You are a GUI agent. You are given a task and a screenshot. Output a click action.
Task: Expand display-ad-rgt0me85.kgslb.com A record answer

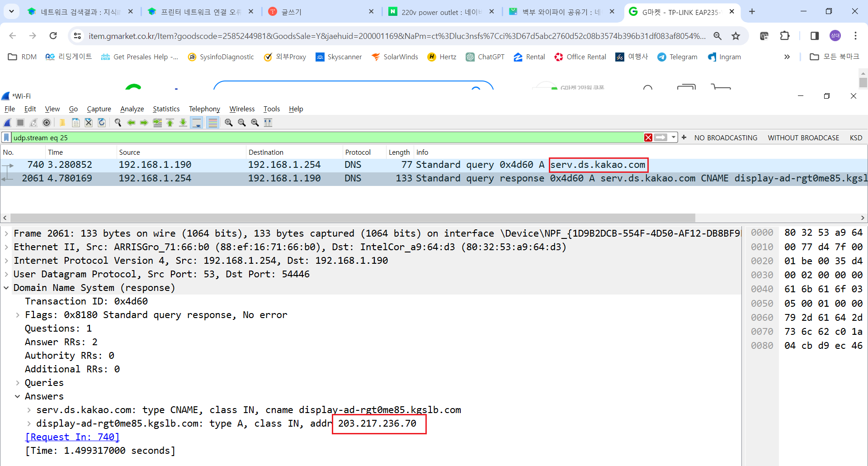coord(29,423)
